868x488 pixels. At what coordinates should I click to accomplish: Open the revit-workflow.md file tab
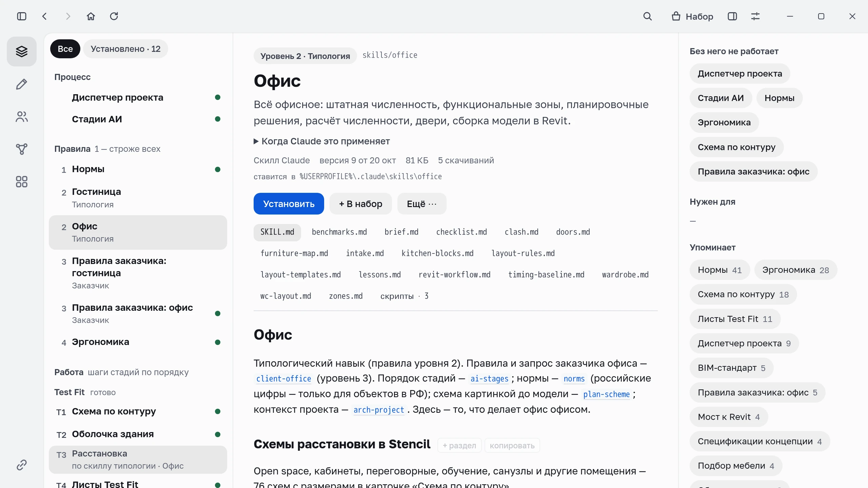pos(454,275)
